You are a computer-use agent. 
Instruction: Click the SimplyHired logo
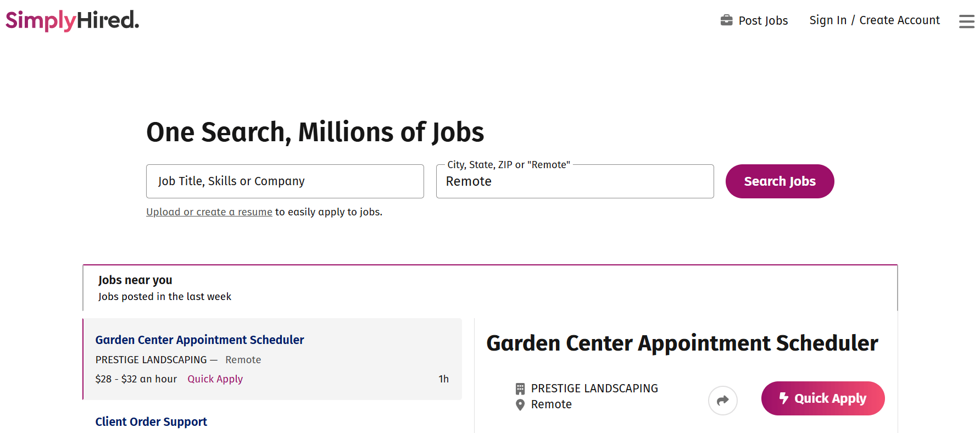click(x=72, y=20)
